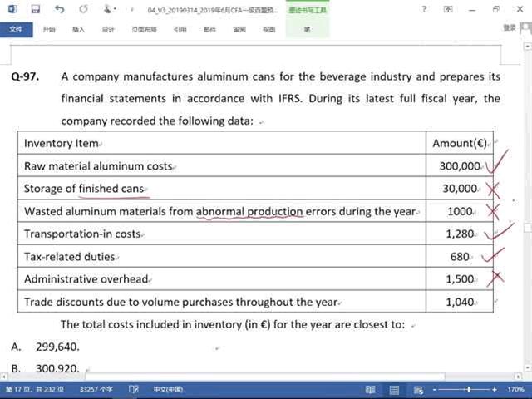Switch to the 插入 (Insert) tab
This screenshot has width=532, height=399.
coord(78,30)
